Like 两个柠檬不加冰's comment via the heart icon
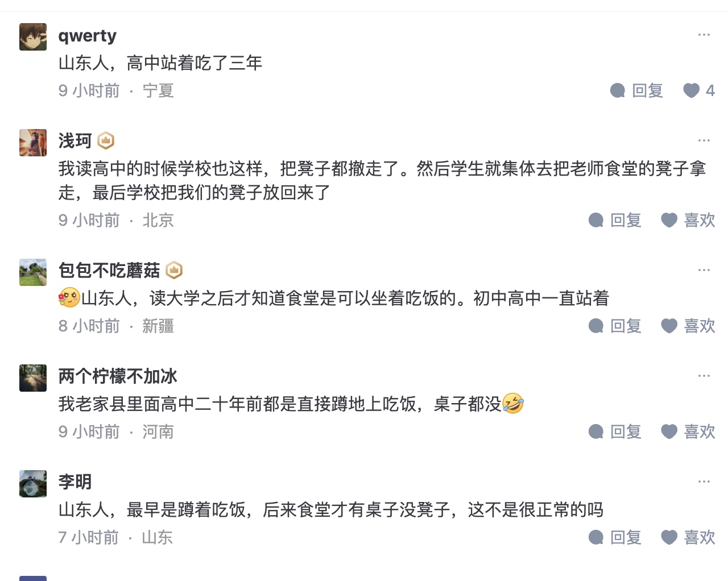The height and width of the screenshot is (581, 728). click(669, 431)
